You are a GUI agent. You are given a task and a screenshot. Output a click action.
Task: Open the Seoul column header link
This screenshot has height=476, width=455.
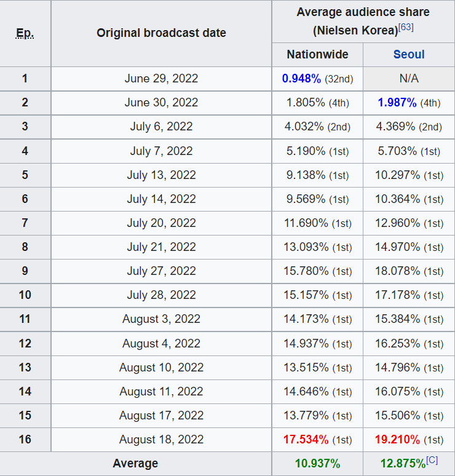click(409, 55)
